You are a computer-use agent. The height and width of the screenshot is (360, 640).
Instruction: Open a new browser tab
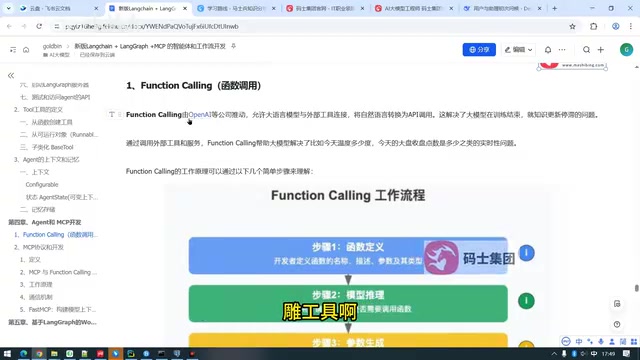(x=554, y=8)
